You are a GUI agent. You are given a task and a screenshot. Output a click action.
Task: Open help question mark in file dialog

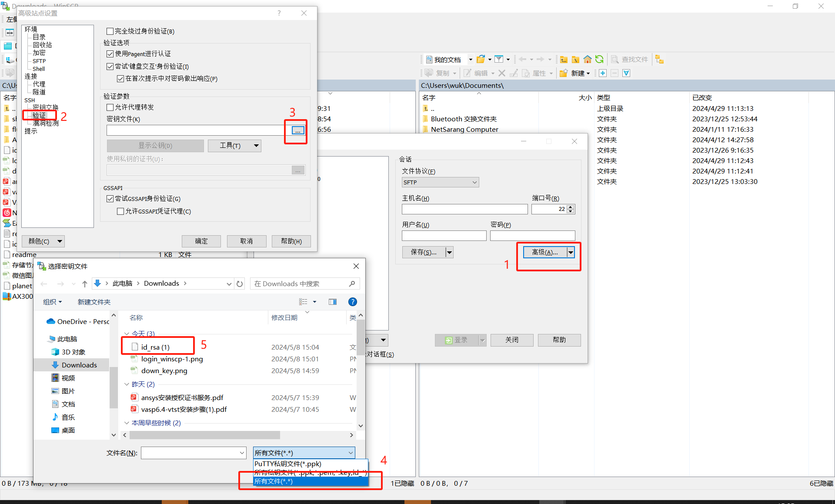[x=353, y=302]
